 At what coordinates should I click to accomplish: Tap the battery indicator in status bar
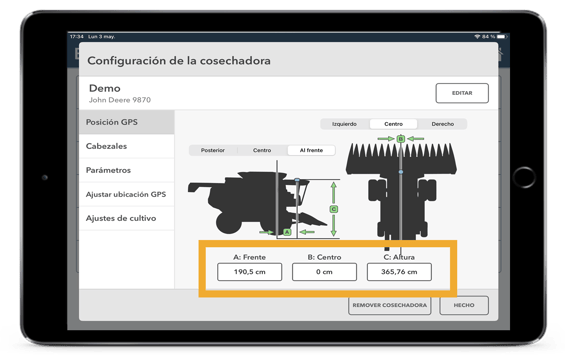(502, 36)
